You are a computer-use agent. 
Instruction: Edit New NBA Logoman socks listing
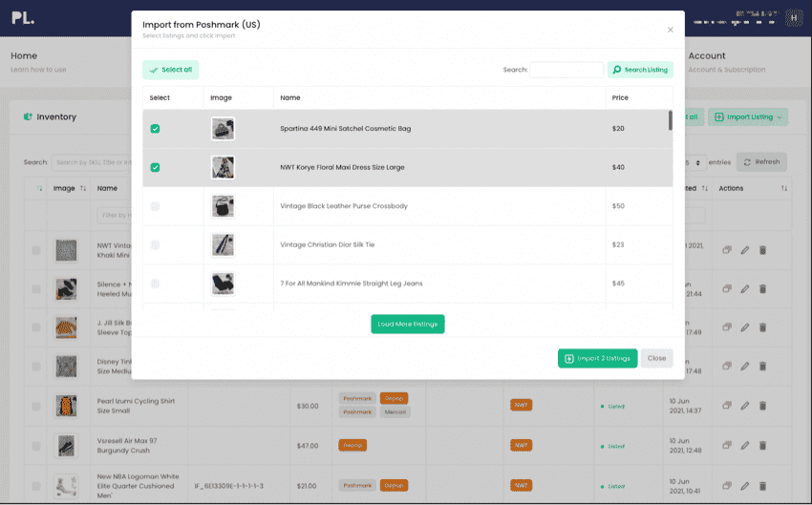(745, 486)
